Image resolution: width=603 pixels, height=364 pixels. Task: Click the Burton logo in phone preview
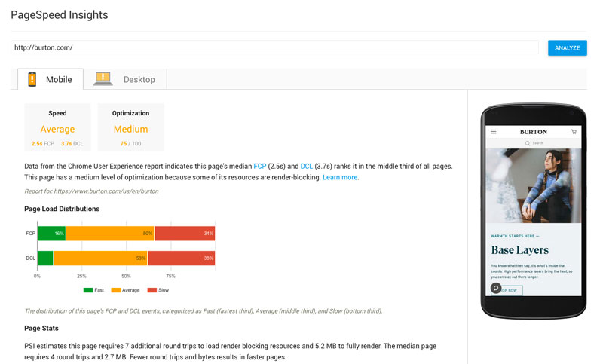coord(534,131)
